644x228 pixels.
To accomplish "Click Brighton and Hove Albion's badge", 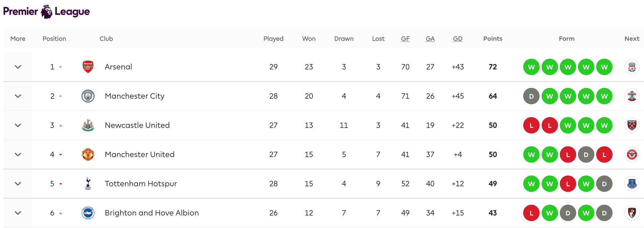I will (88, 213).
